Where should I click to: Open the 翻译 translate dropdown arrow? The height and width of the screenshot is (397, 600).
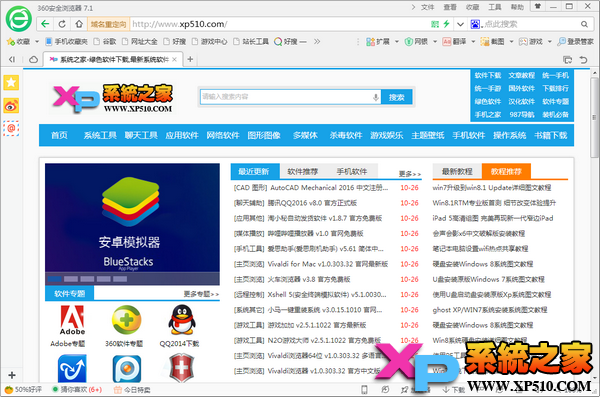(x=473, y=41)
